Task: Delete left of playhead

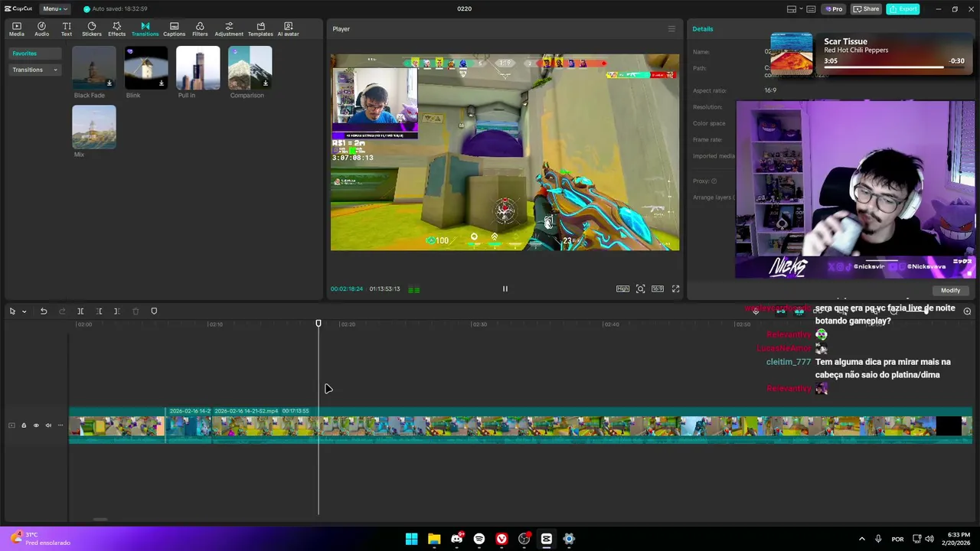Action: [99, 311]
